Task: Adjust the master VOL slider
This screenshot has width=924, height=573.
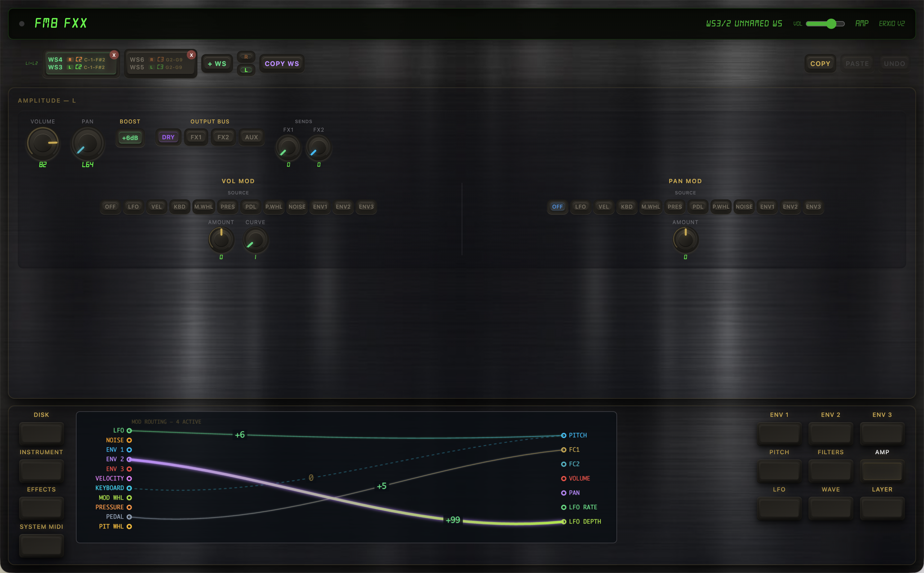Action: 831,23
